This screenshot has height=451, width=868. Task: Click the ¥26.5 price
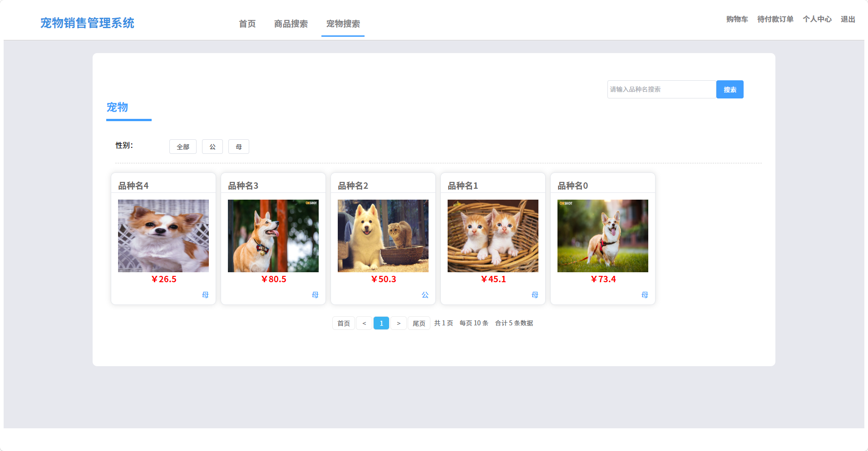(x=163, y=279)
